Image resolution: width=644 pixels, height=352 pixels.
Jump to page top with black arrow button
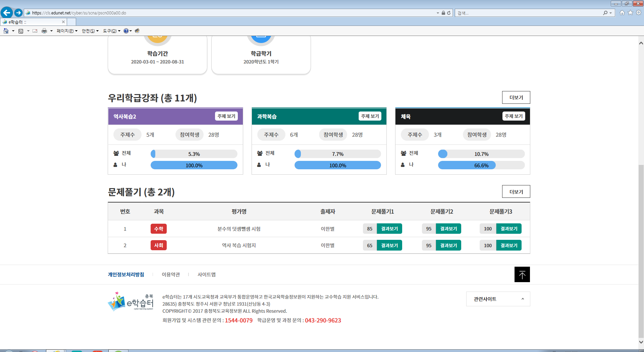522,274
